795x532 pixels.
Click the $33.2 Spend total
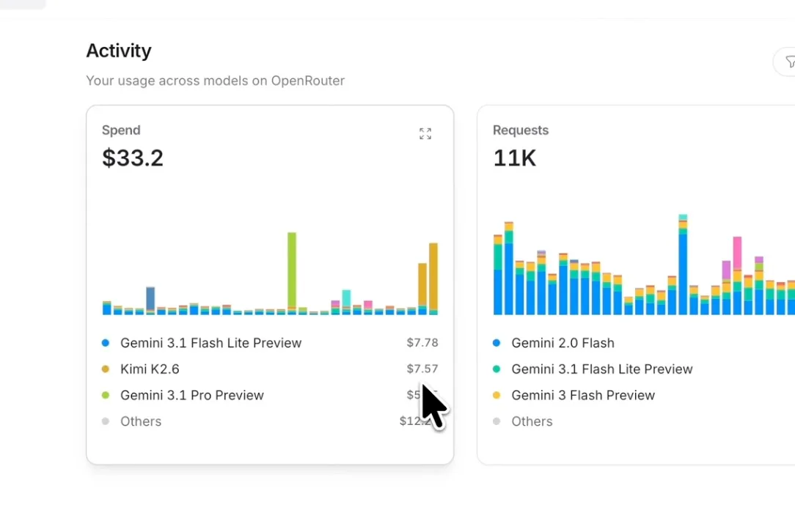(x=133, y=158)
